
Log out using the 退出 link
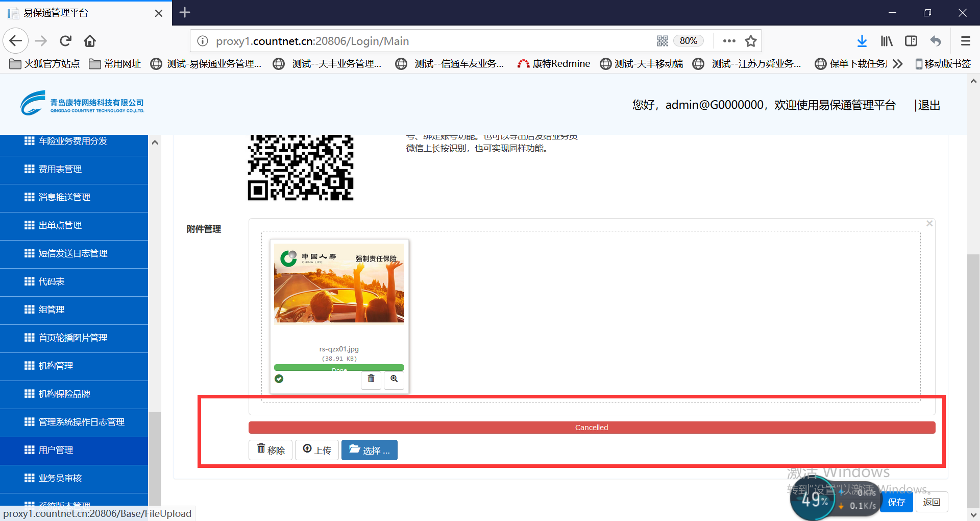click(x=929, y=105)
